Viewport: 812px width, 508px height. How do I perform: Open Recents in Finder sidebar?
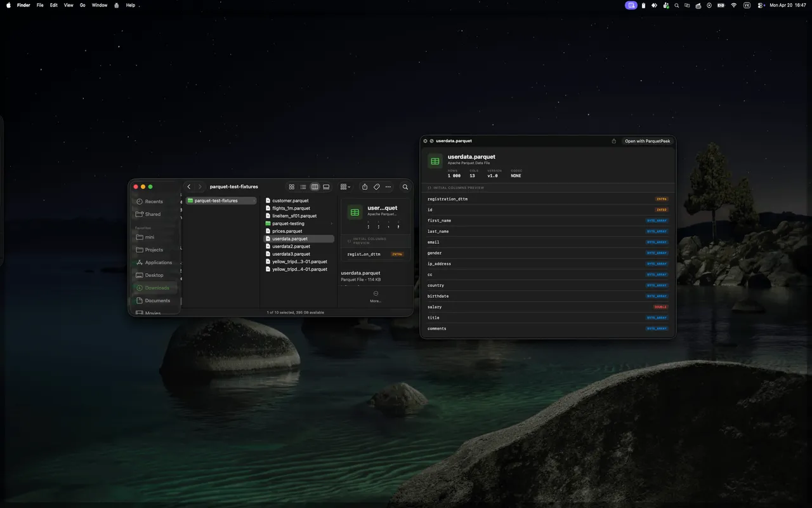[154, 201]
